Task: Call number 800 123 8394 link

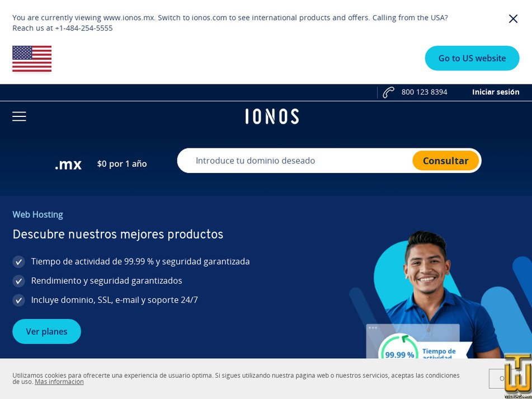Action: coord(424,92)
